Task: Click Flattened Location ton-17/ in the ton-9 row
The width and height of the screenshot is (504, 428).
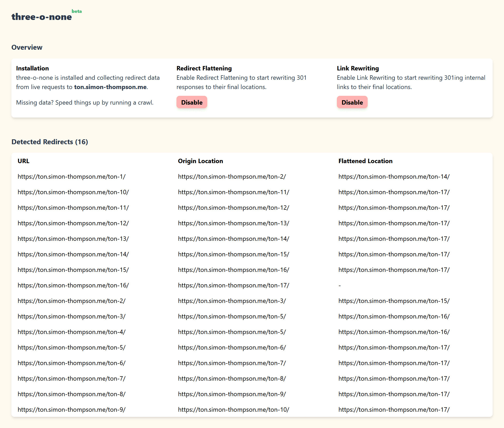Action: 394,410
